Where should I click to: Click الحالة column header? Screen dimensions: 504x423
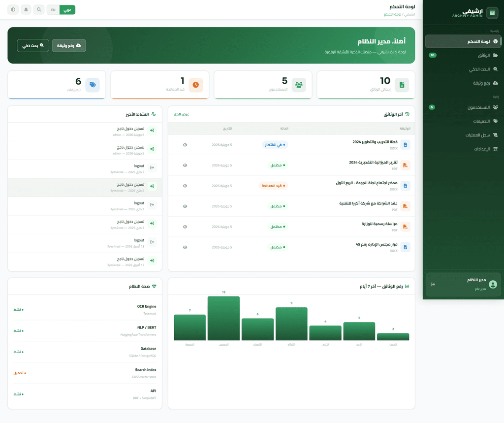(x=284, y=129)
